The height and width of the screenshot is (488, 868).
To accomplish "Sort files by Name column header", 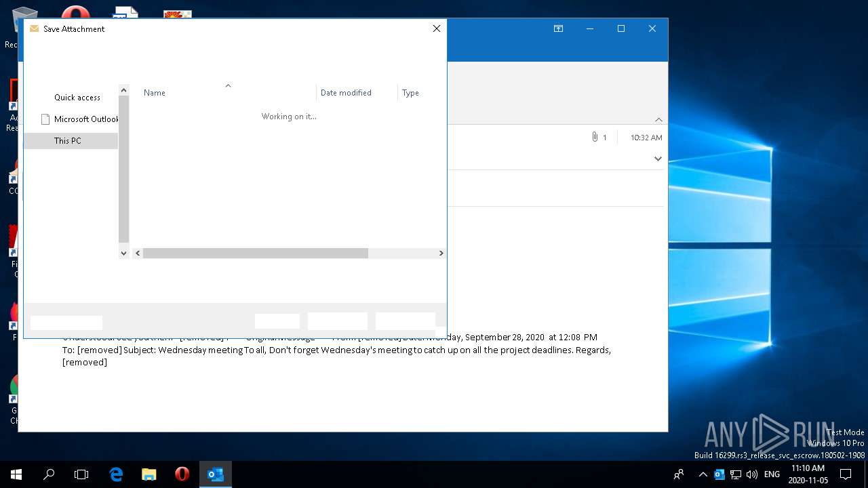I will (155, 93).
